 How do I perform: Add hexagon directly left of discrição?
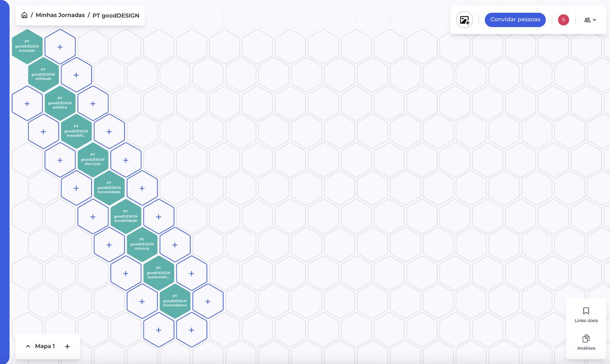[x=60, y=160]
